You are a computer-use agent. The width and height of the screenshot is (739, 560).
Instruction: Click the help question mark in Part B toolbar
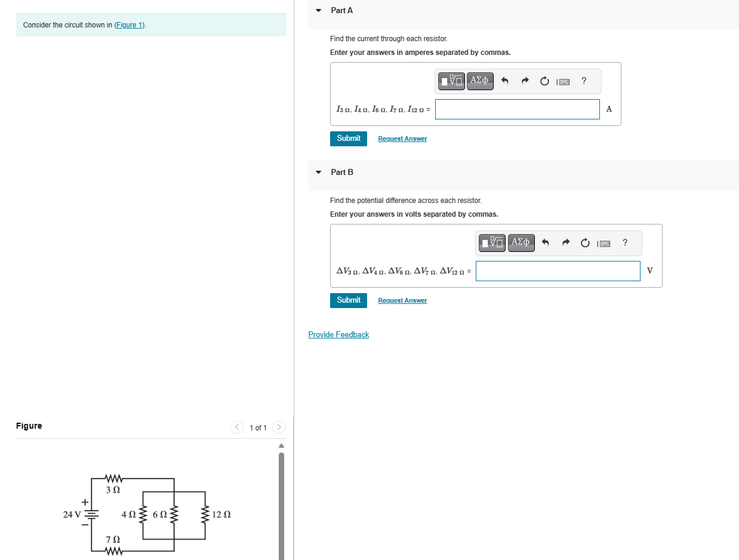(624, 243)
